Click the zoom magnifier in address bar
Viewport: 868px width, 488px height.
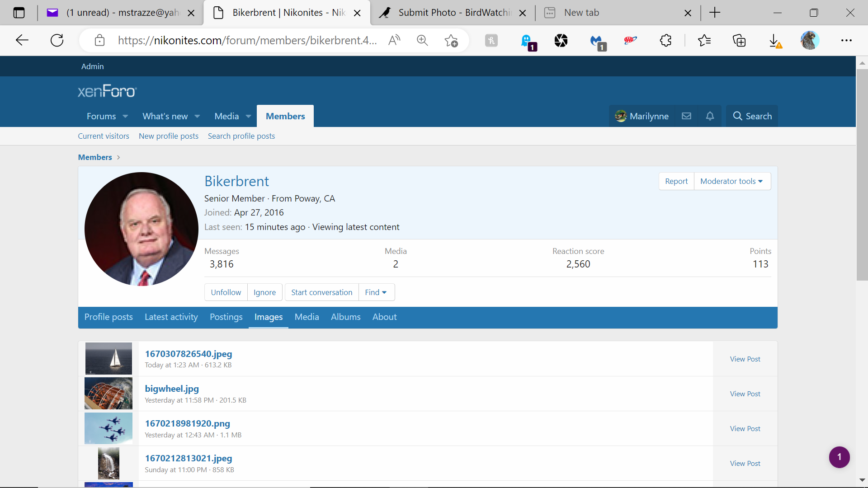point(422,40)
